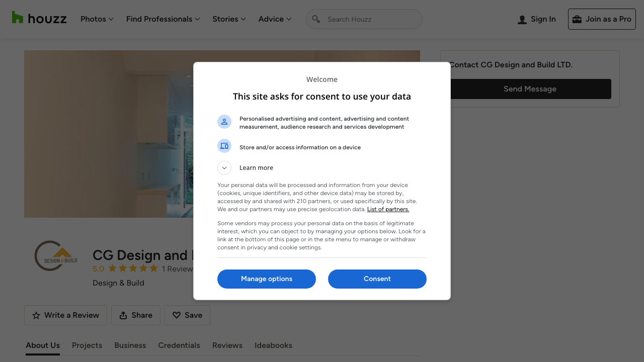The height and width of the screenshot is (362, 644).
Task: Open the List of partners link
Action: 388,209
